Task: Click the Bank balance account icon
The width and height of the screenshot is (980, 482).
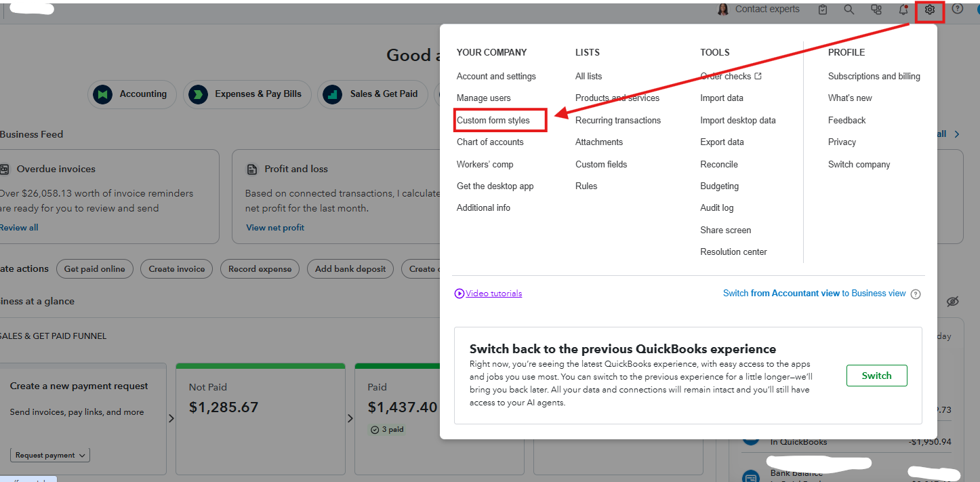Action: [751, 477]
